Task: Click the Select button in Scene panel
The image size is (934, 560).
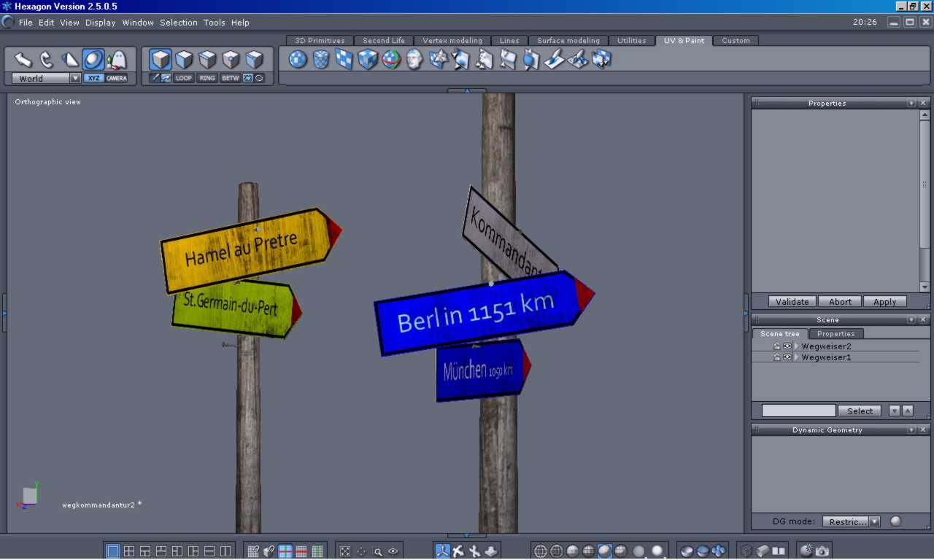Action: 860,411
